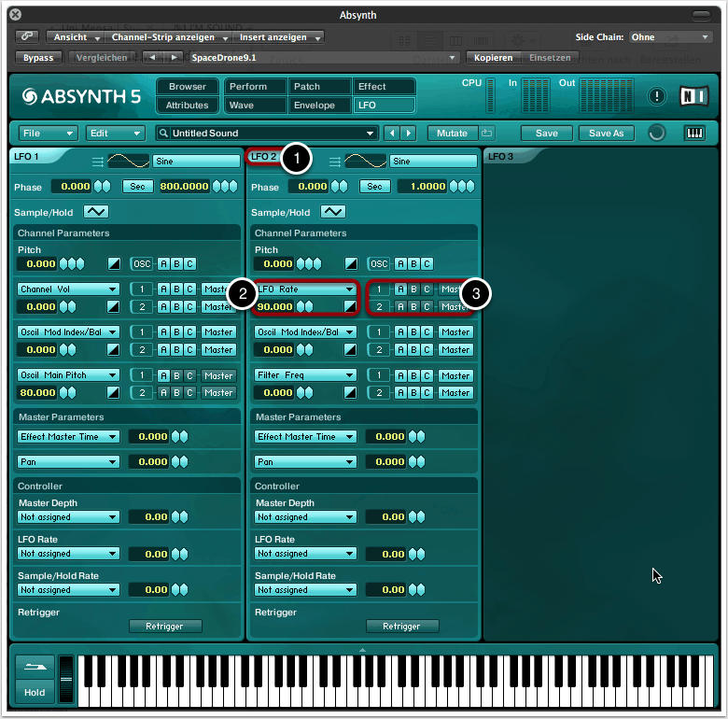Switch to the Envelope tab
This screenshot has height=719, width=728.
(x=315, y=106)
